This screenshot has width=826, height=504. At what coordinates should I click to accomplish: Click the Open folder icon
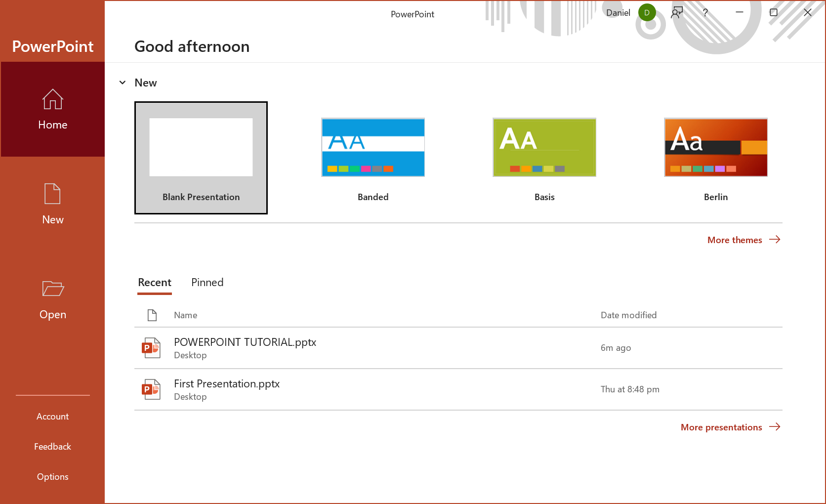(x=52, y=289)
